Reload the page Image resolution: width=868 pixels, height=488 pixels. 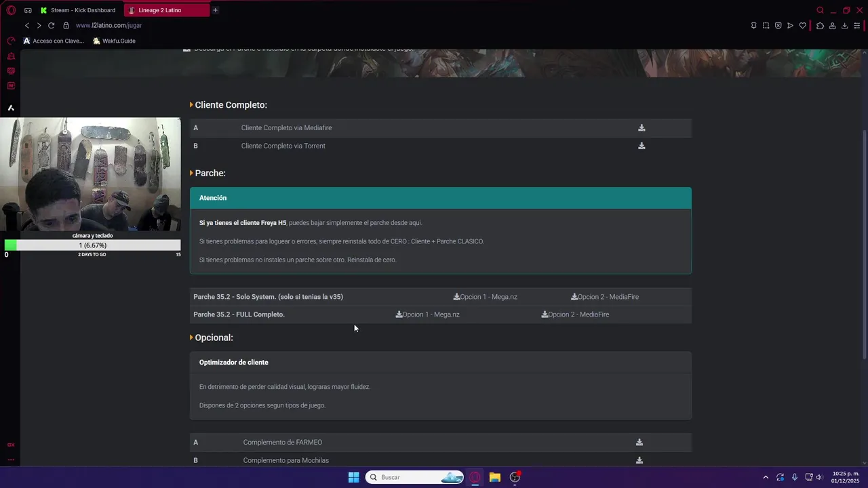pos(51,25)
